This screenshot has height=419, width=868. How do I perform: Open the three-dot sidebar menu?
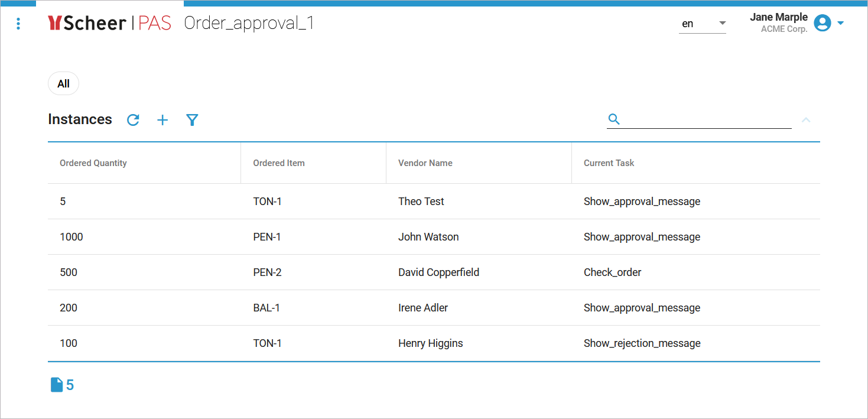point(18,24)
